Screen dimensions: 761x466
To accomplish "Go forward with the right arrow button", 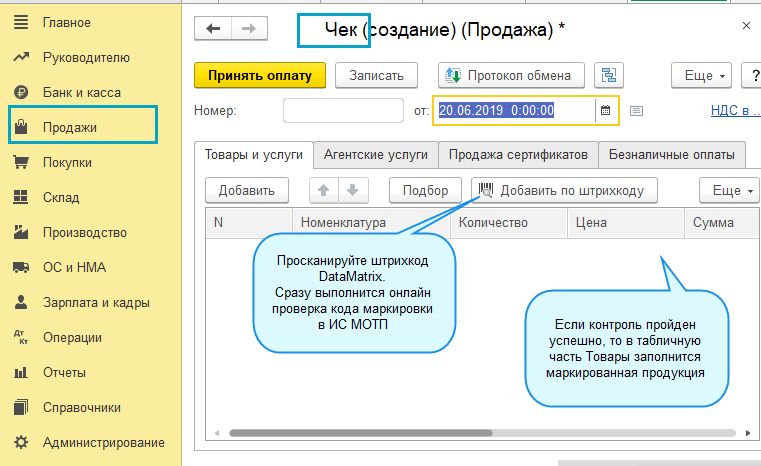I will point(249,28).
